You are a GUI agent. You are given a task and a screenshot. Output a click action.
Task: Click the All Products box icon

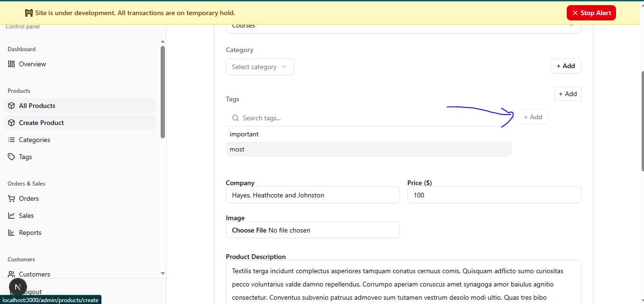[x=11, y=106]
